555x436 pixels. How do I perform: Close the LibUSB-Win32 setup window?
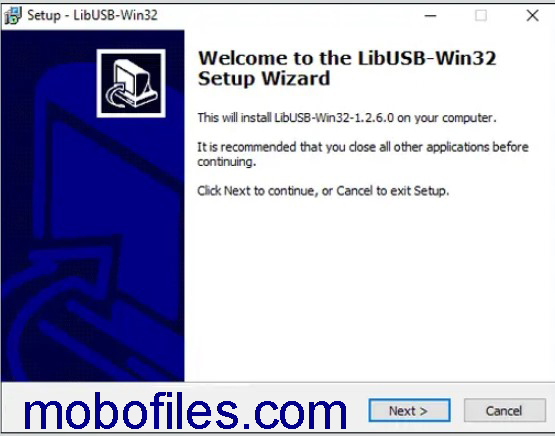[x=532, y=16]
